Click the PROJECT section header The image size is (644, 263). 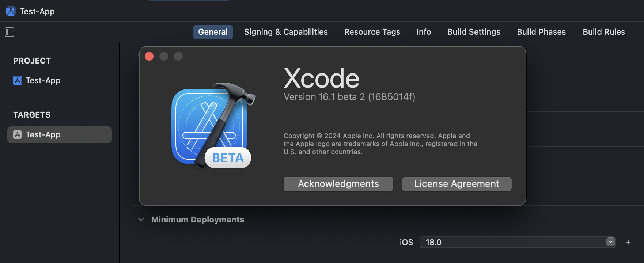(x=32, y=61)
